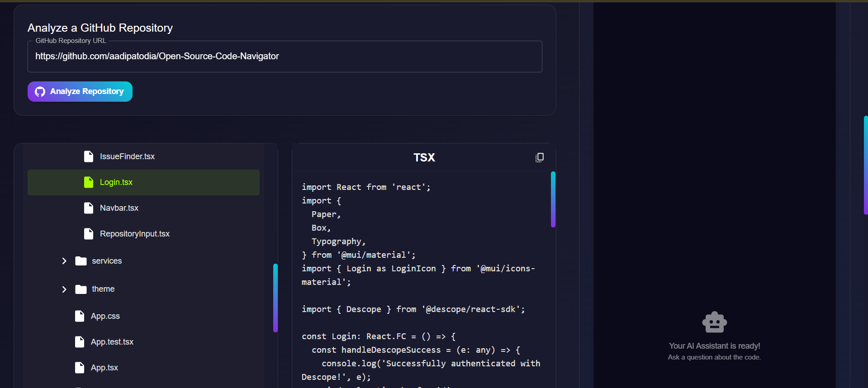Click the 'Box,' code line

coord(321,228)
